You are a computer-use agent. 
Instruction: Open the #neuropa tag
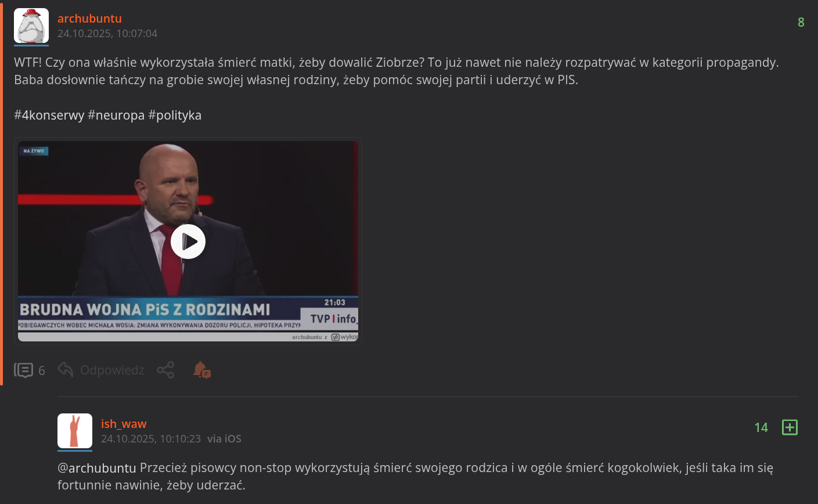point(116,115)
